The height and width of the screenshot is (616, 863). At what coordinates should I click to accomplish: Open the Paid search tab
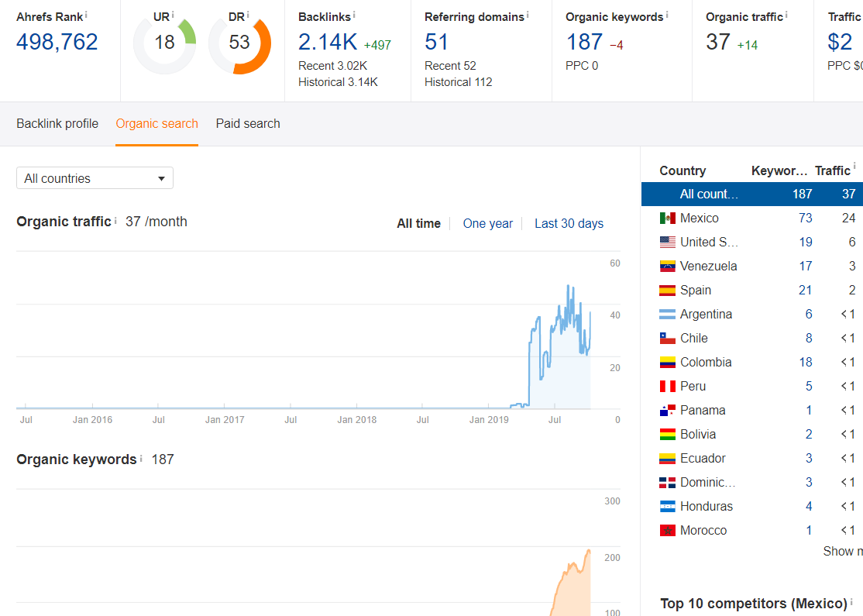tap(248, 123)
